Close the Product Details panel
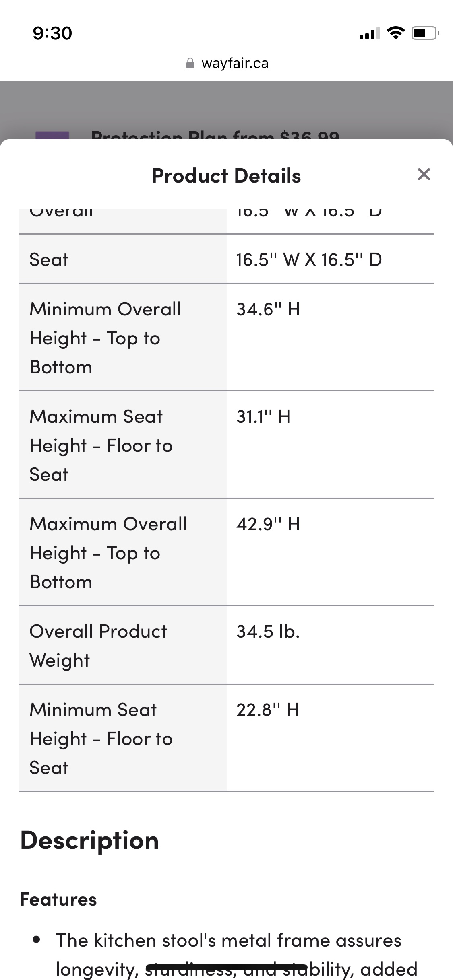This screenshot has width=453, height=980. 424,175
